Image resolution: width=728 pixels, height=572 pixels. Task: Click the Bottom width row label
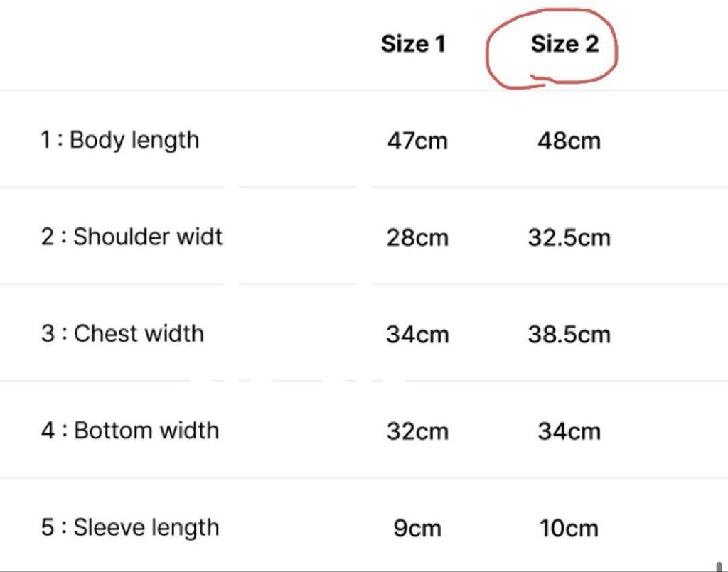click(129, 431)
